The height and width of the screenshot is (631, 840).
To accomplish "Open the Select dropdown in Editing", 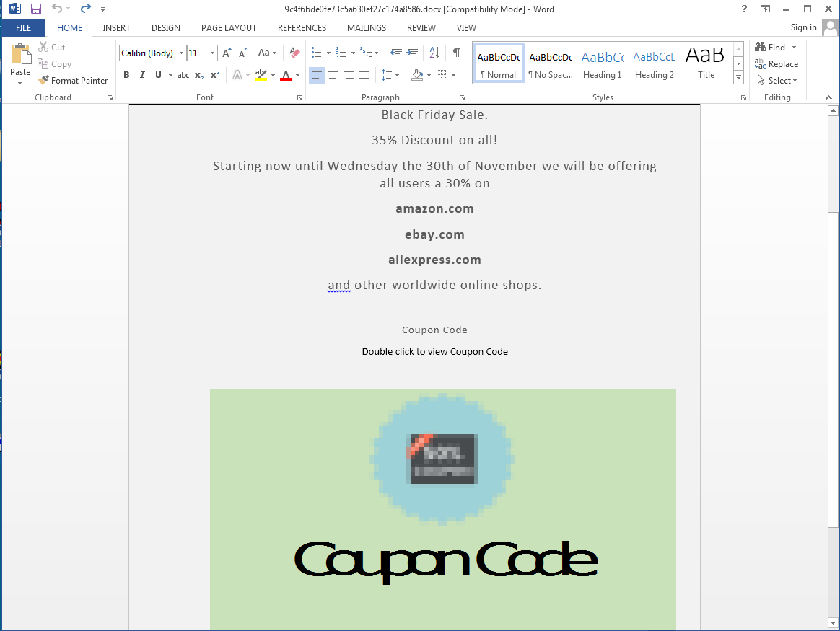I will click(x=776, y=80).
